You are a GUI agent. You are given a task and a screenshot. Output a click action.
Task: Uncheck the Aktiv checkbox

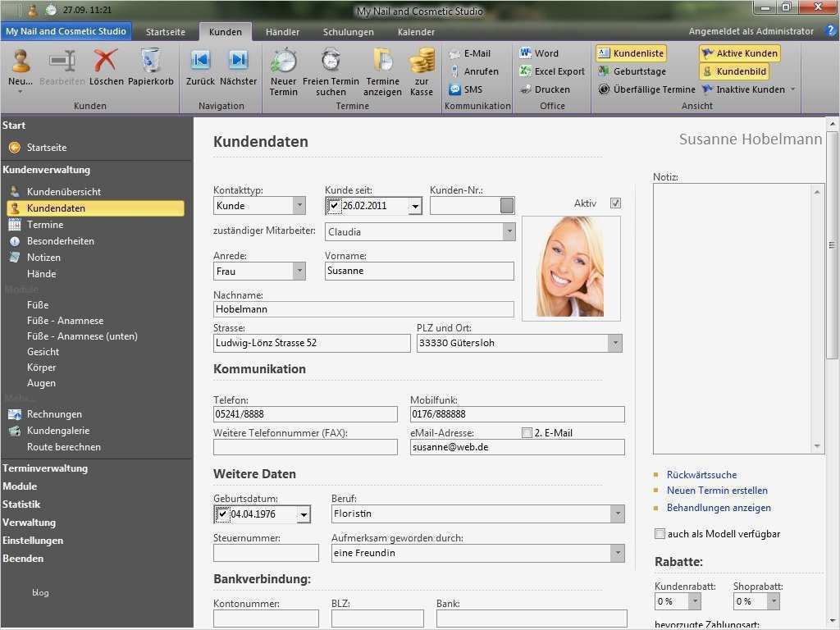(x=615, y=203)
